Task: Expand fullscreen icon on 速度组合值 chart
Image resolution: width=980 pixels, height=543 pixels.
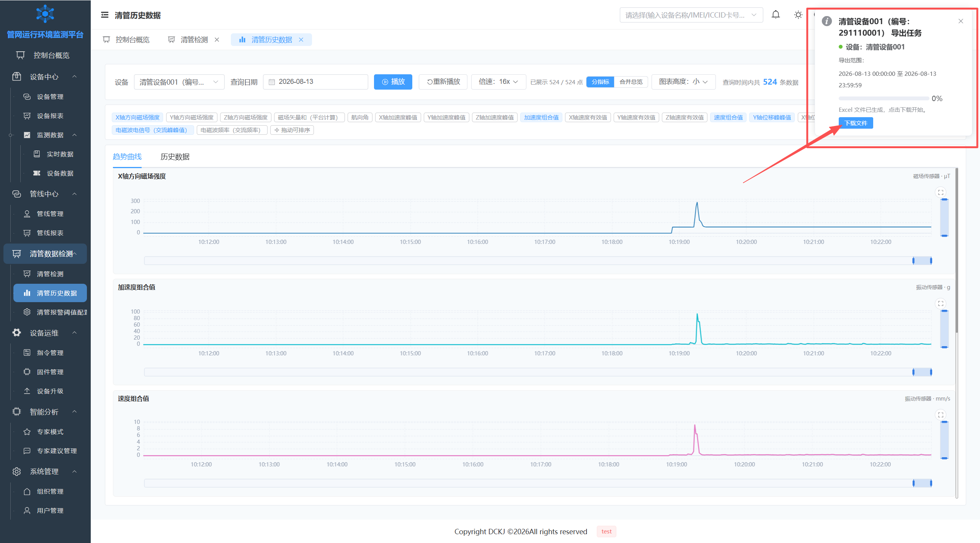Action: tap(941, 415)
